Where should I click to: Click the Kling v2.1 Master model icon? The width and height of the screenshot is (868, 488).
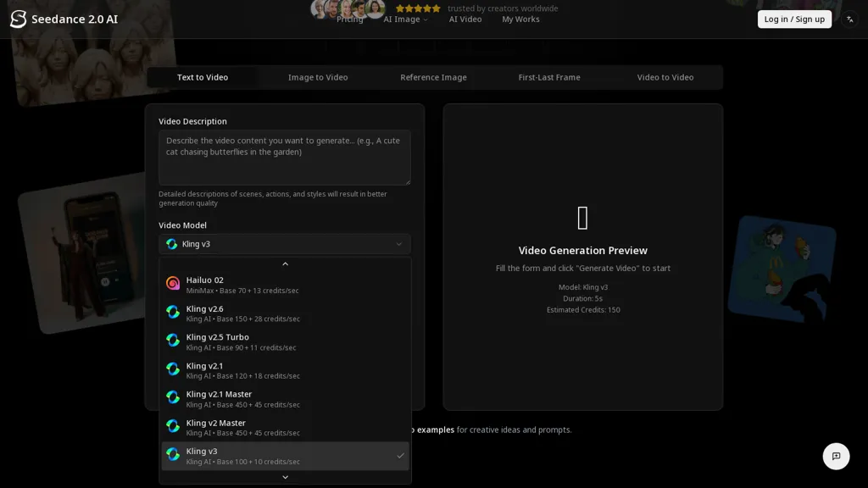[x=173, y=397]
